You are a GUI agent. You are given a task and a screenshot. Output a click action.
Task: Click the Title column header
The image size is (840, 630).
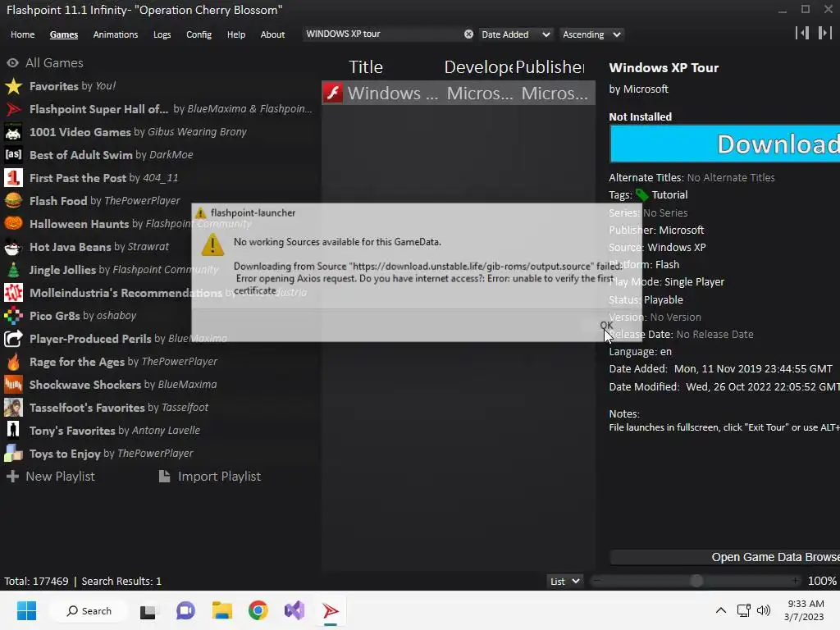point(366,67)
